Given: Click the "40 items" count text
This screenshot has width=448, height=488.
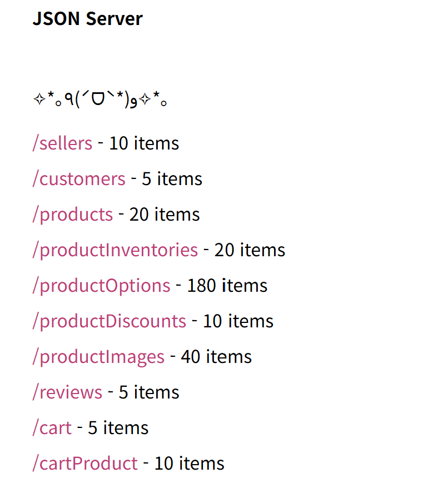Looking at the screenshot, I should 216,357.
